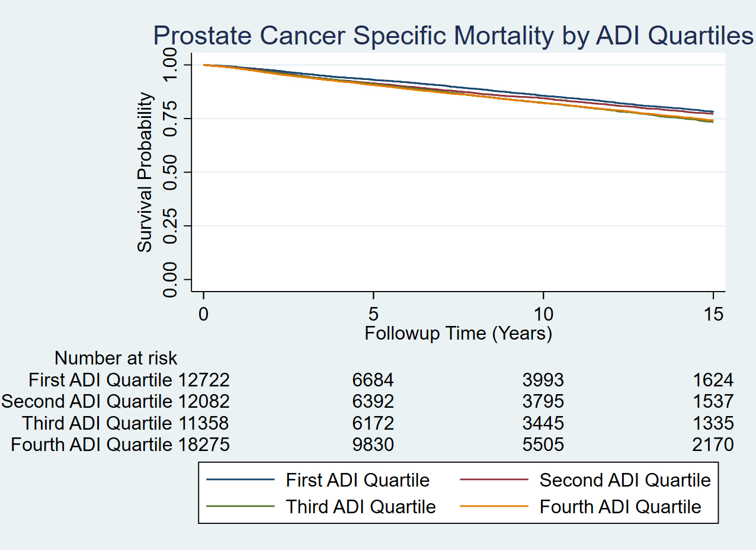This screenshot has height=550, width=756.
Task: Click the Fourth ADI Quartile 18275 row label
Action: click(120, 445)
